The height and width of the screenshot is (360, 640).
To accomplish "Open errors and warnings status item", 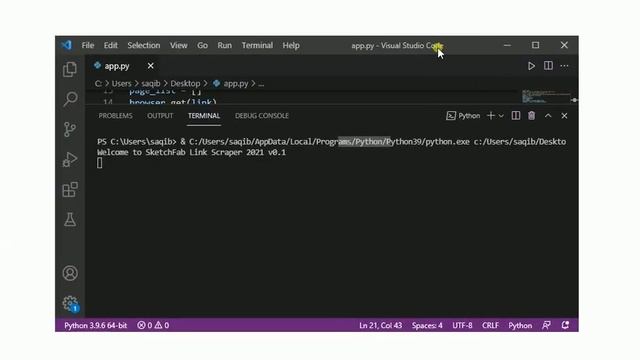I will (153, 325).
